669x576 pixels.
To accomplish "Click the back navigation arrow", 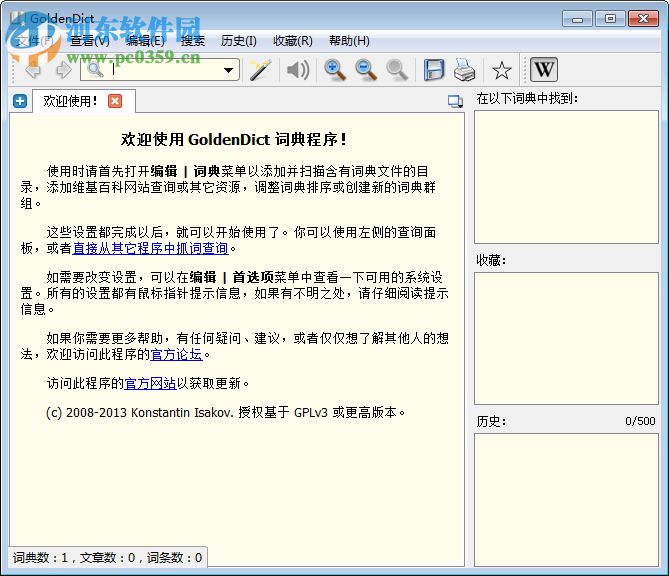I will pos(33,70).
